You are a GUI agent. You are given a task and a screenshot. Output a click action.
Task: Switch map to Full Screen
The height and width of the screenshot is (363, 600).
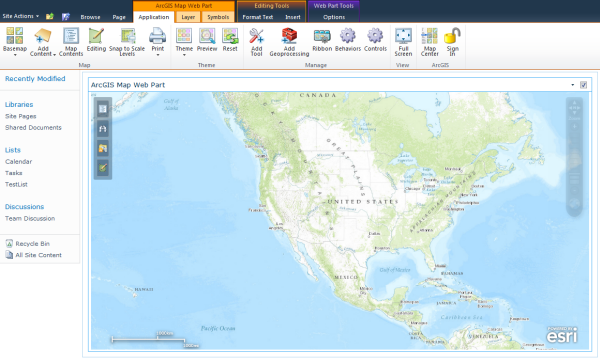coord(403,41)
